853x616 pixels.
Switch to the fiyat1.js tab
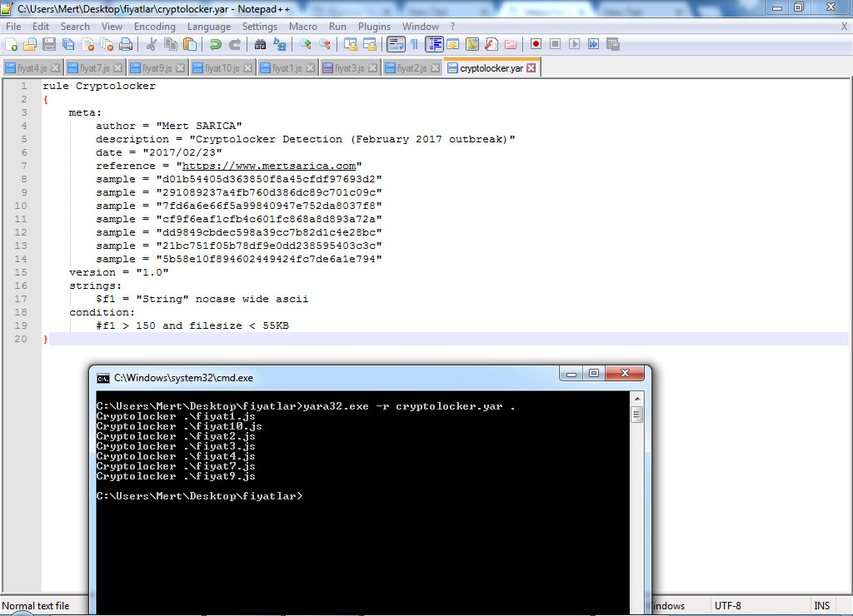tap(287, 68)
